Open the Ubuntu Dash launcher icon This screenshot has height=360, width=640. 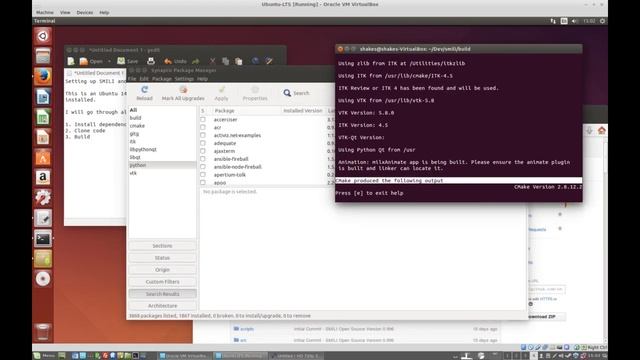pyautogui.click(x=43, y=36)
